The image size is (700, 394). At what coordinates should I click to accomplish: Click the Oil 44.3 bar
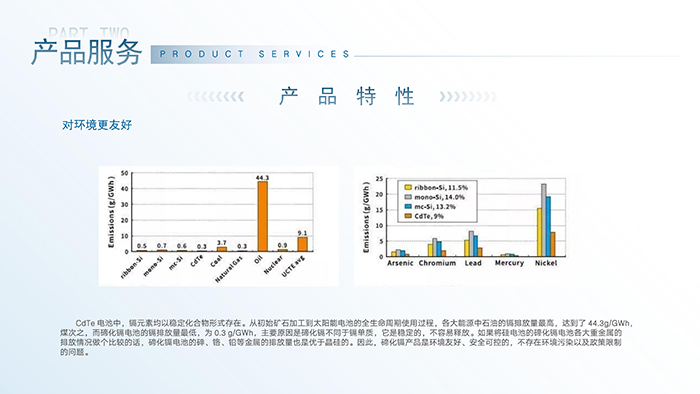click(x=262, y=216)
